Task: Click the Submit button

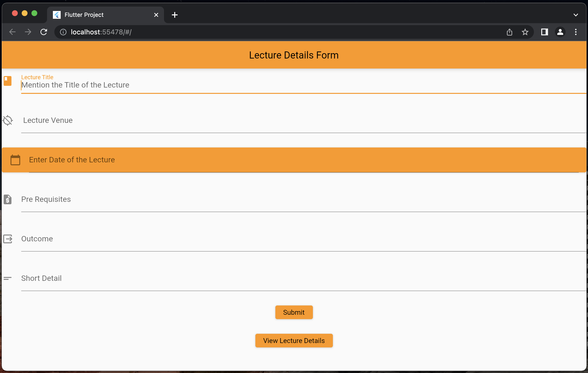Action: [x=294, y=312]
